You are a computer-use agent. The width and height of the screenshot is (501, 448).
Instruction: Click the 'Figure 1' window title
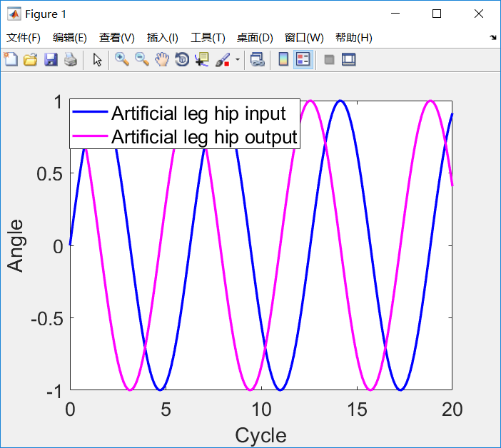coord(46,14)
